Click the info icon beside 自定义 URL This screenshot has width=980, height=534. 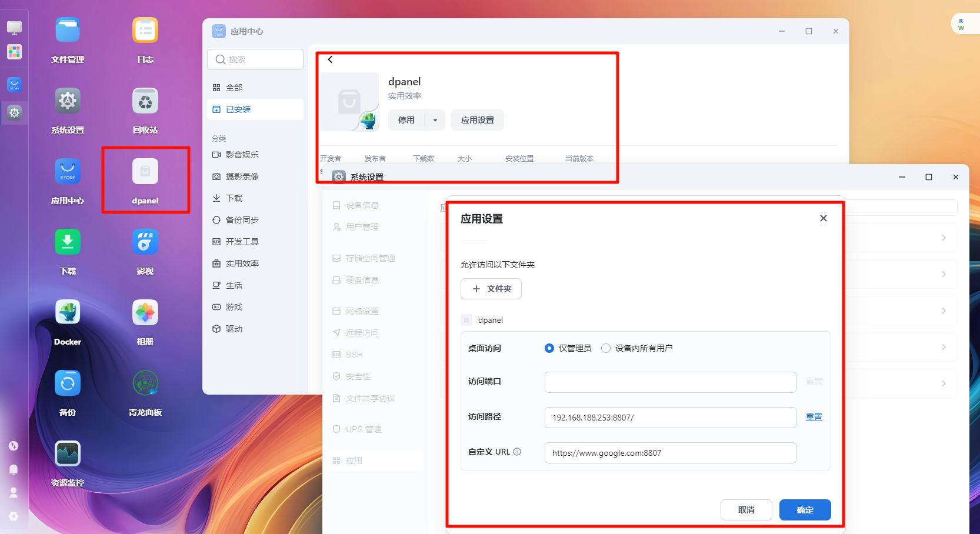click(517, 452)
